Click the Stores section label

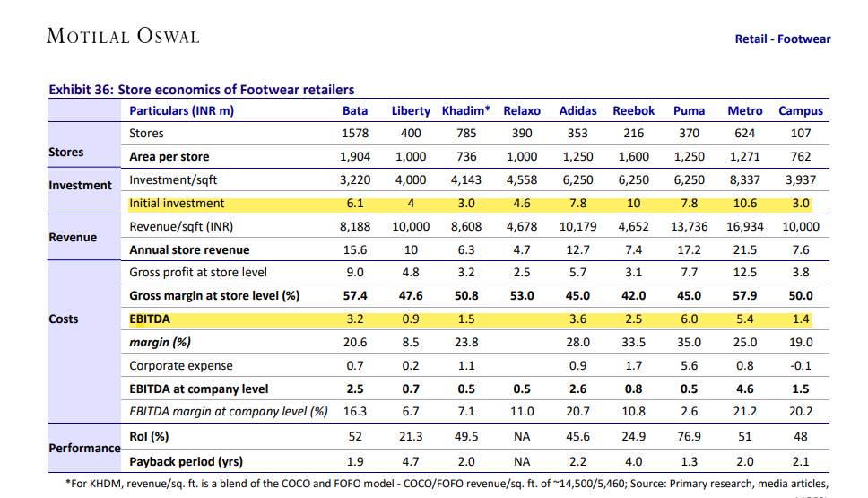(x=65, y=152)
